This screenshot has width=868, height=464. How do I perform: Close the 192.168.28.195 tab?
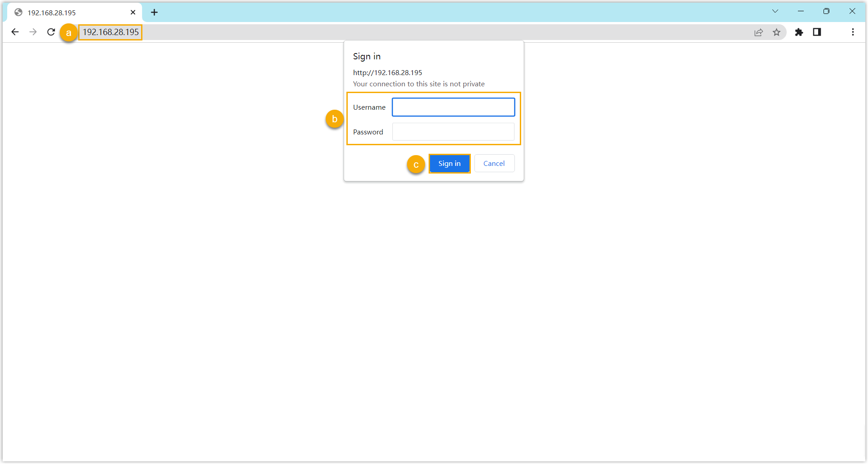tap(133, 12)
